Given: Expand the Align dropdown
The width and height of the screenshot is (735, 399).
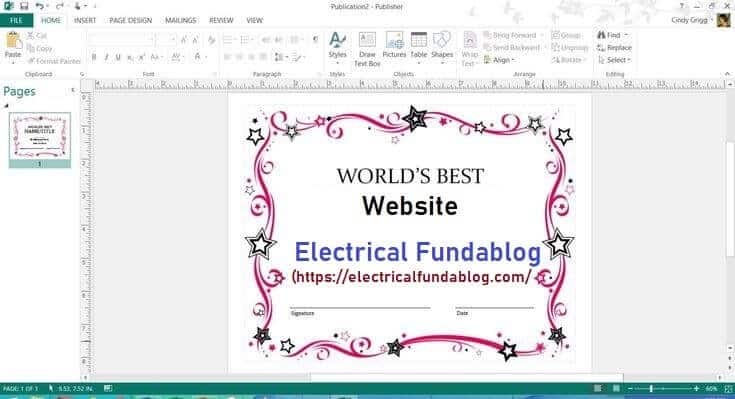Looking at the screenshot, I should point(499,60).
